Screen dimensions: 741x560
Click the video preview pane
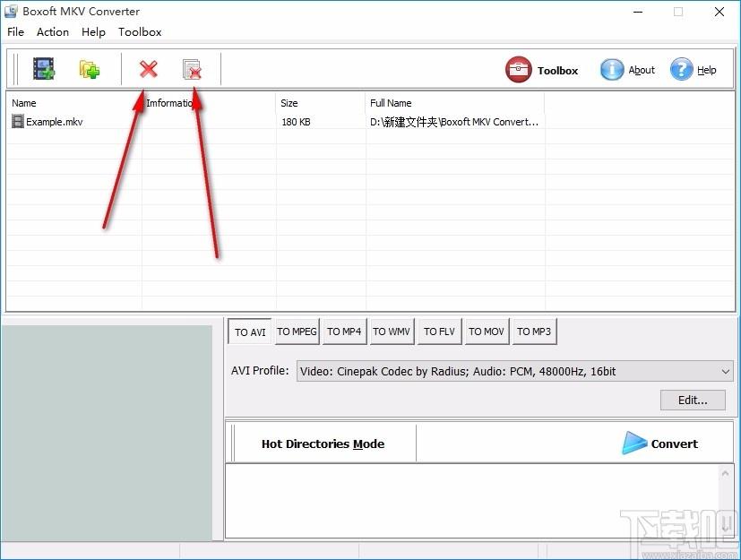[x=107, y=433]
